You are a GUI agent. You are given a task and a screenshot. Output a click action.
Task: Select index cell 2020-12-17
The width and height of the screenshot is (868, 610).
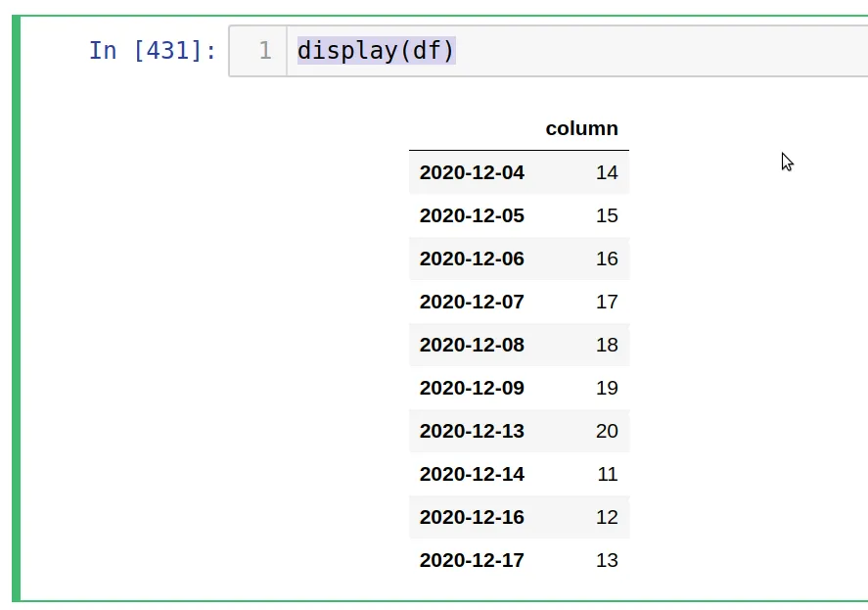[x=472, y=561]
